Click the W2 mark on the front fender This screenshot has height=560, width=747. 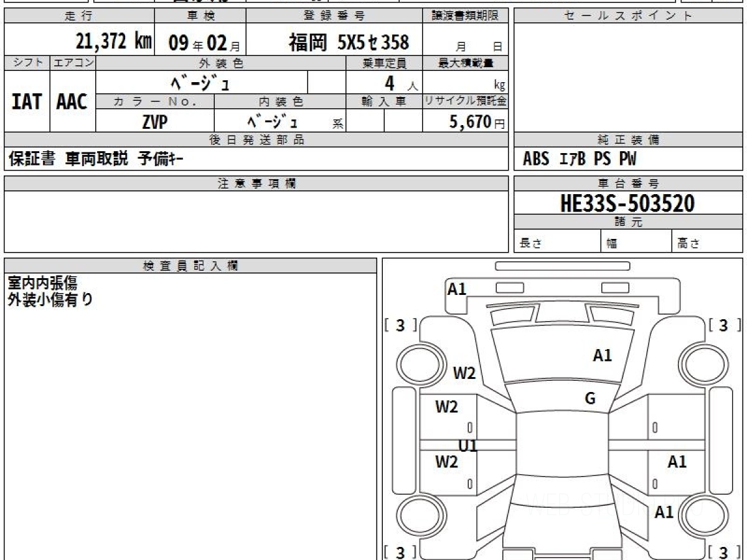click(464, 373)
